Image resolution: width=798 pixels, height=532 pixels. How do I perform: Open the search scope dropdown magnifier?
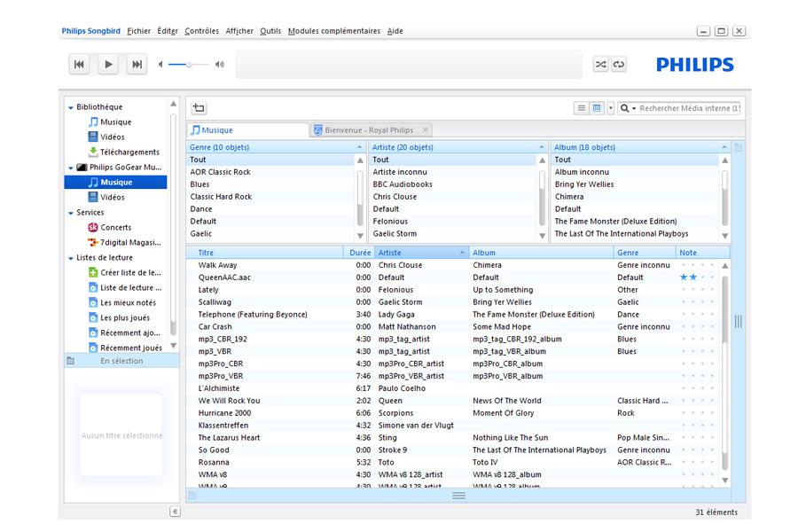point(628,108)
